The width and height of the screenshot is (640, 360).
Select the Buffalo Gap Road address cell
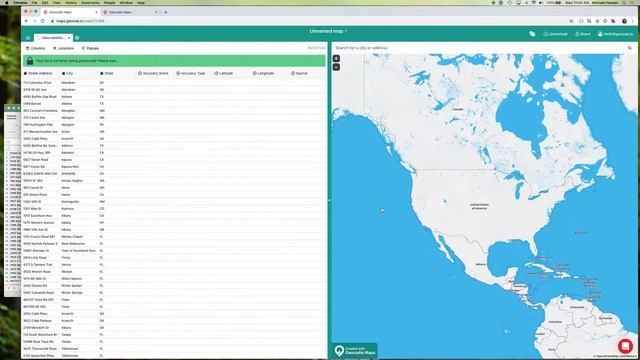click(x=40, y=97)
